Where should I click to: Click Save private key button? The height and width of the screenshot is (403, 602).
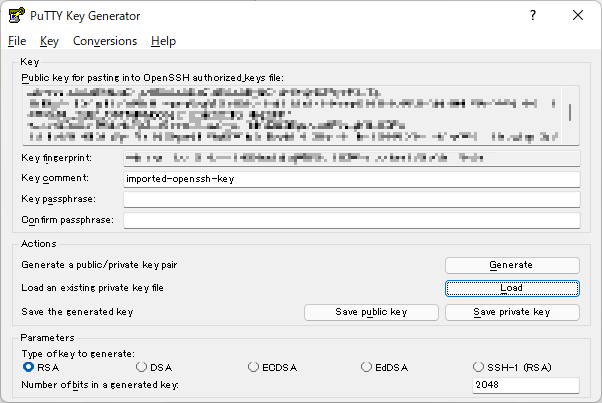tap(512, 312)
